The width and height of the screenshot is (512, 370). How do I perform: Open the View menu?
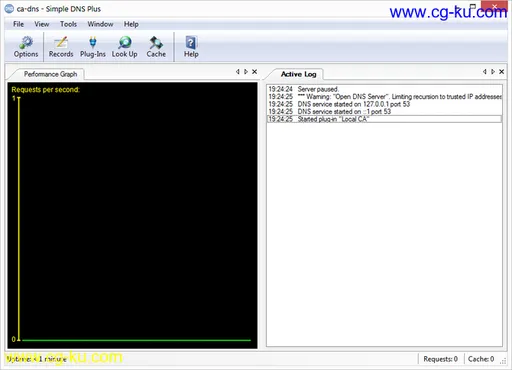pos(42,24)
